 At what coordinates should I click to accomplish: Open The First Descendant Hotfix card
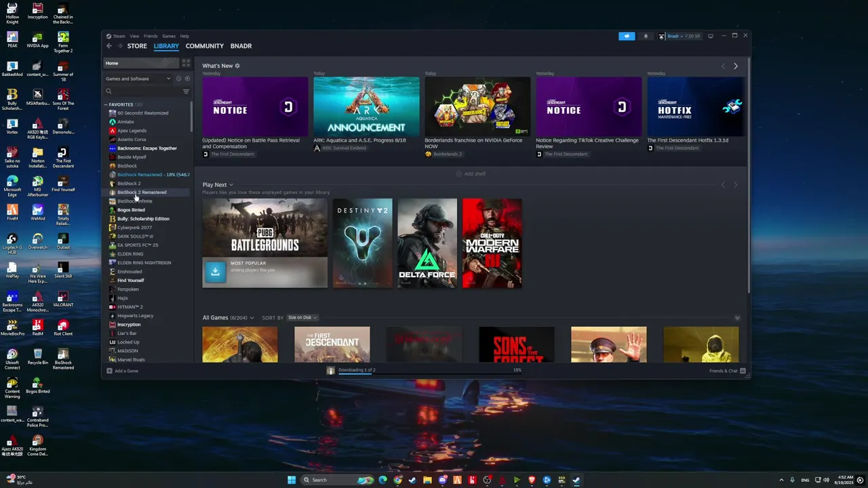[x=695, y=106]
